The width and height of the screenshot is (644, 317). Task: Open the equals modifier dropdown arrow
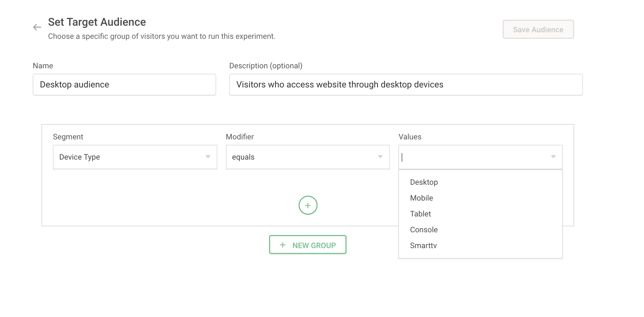click(x=380, y=157)
